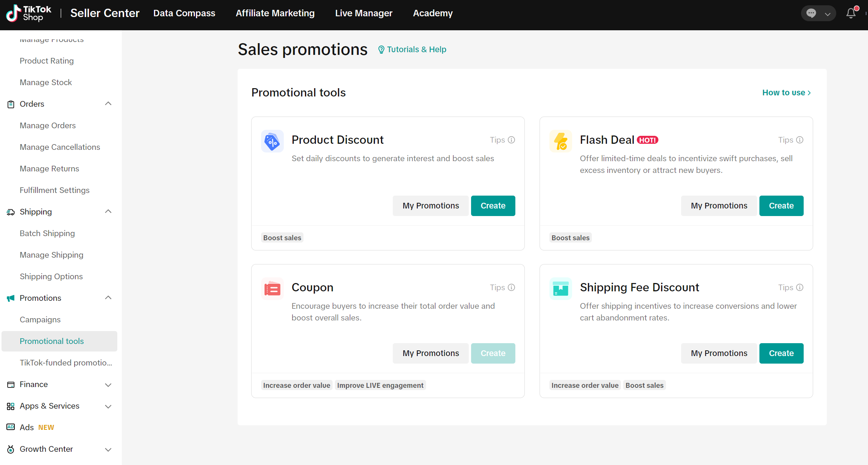Click the Product Discount tag icon
The image size is (868, 465).
tap(272, 142)
